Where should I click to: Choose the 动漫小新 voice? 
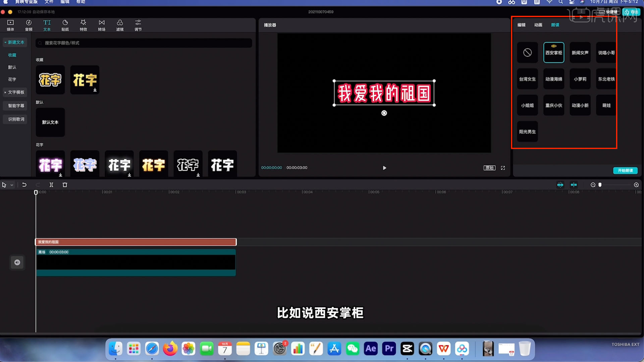(580, 105)
